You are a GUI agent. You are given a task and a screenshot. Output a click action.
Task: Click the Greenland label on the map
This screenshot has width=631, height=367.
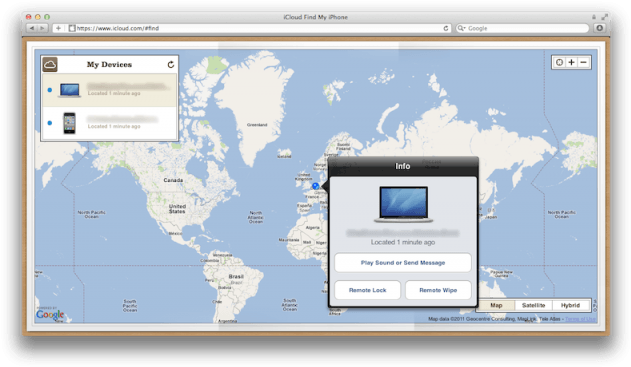coord(257,125)
